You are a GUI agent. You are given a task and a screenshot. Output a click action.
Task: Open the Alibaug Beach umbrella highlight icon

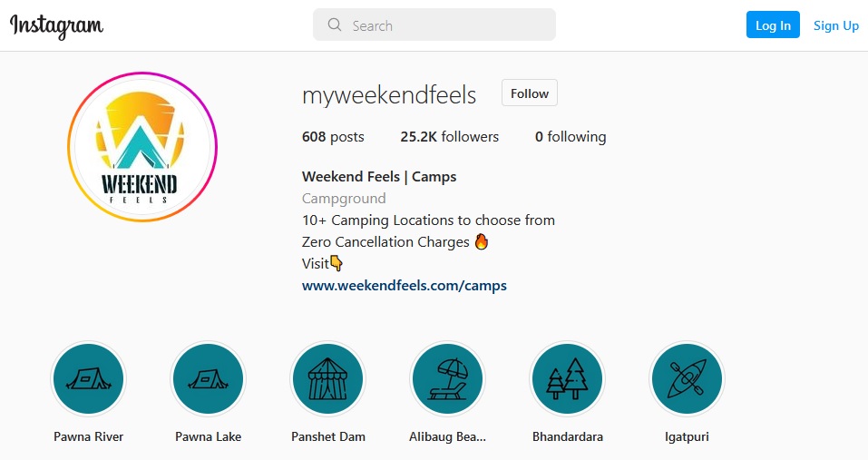447,379
